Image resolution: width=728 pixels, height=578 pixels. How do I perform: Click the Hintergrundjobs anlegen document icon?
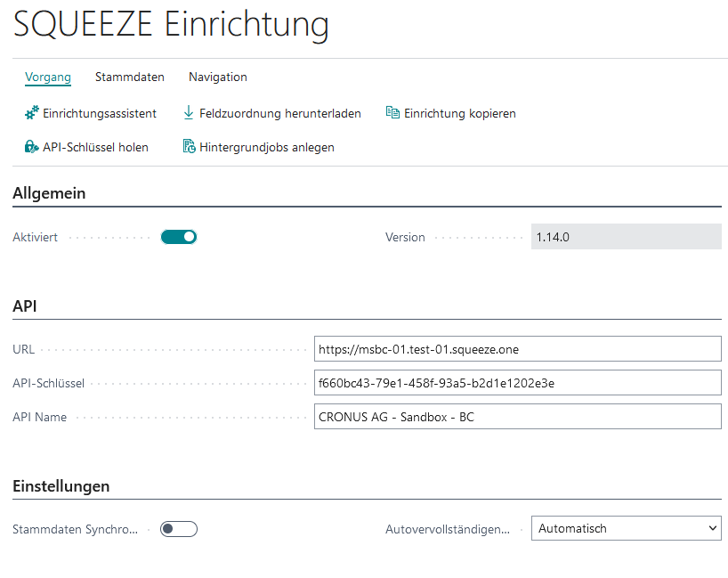click(189, 147)
